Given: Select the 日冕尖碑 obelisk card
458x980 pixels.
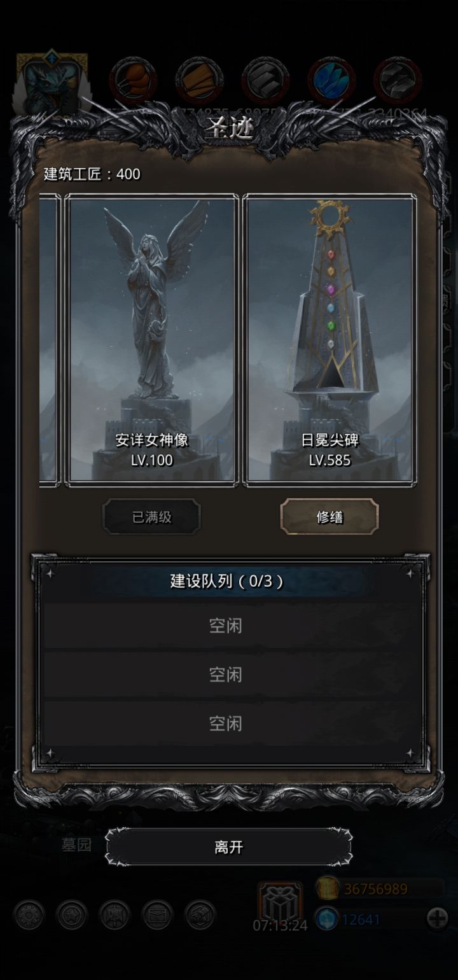Looking at the screenshot, I should pyautogui.click(x=330, y=340).
